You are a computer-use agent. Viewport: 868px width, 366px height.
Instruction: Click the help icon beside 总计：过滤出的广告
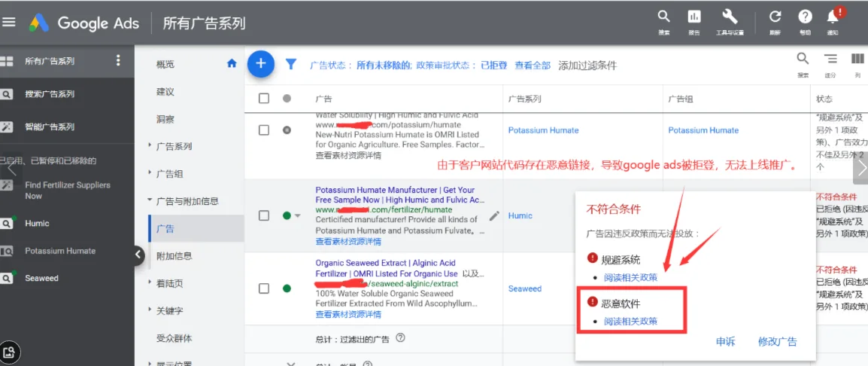pyautogui.click(x=401, y=337)
